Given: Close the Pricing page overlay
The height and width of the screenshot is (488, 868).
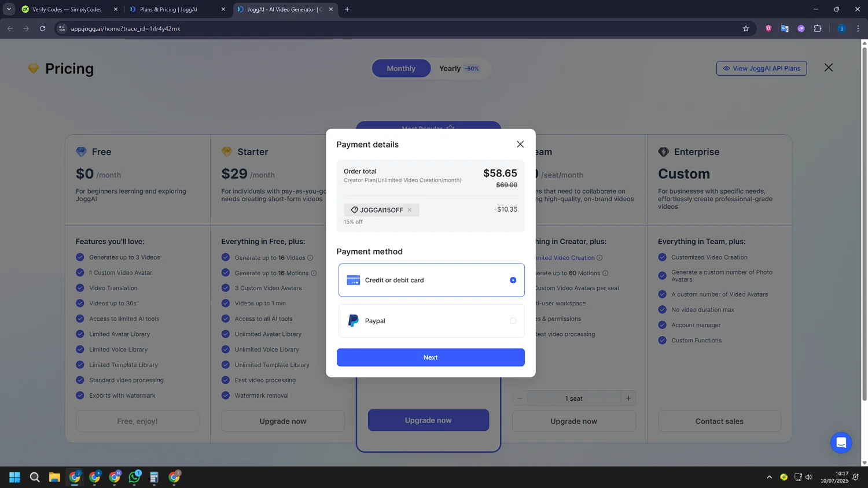Looking at the screenshot, I should point(829,68).
